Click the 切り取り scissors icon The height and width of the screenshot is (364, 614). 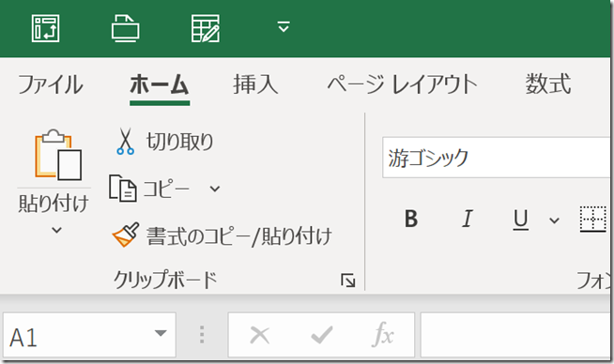pos(125,142)
